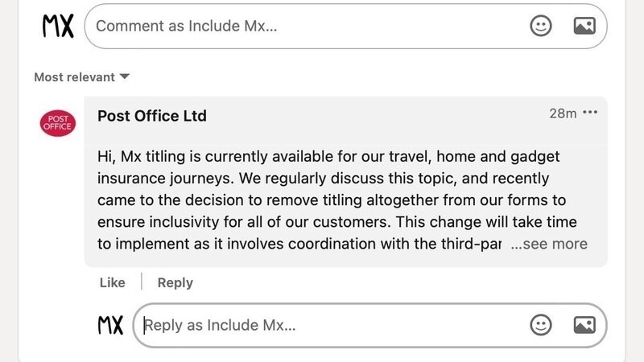The image size is (644, 362).
Task: Click the MX avatar beside the reply box
Action: pos(110,325)
